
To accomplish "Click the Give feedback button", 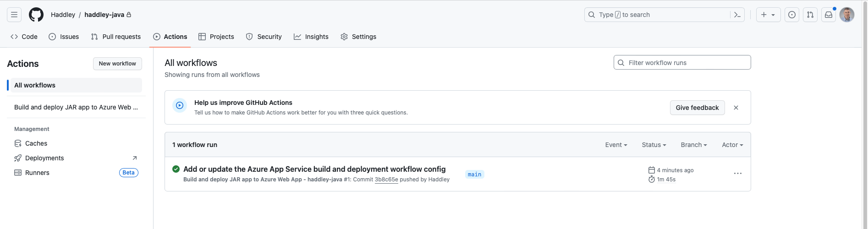I will click(697, 108).
